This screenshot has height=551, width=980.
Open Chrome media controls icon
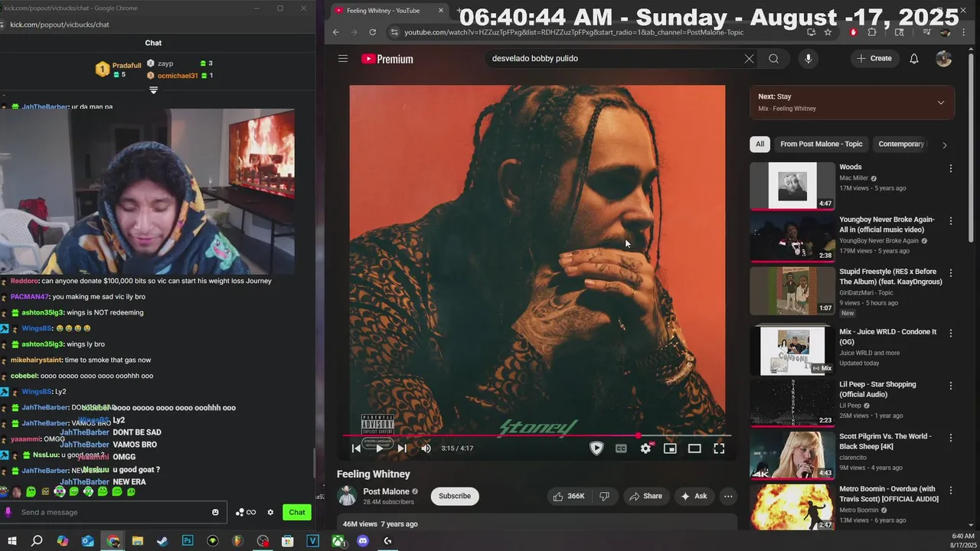926,32
